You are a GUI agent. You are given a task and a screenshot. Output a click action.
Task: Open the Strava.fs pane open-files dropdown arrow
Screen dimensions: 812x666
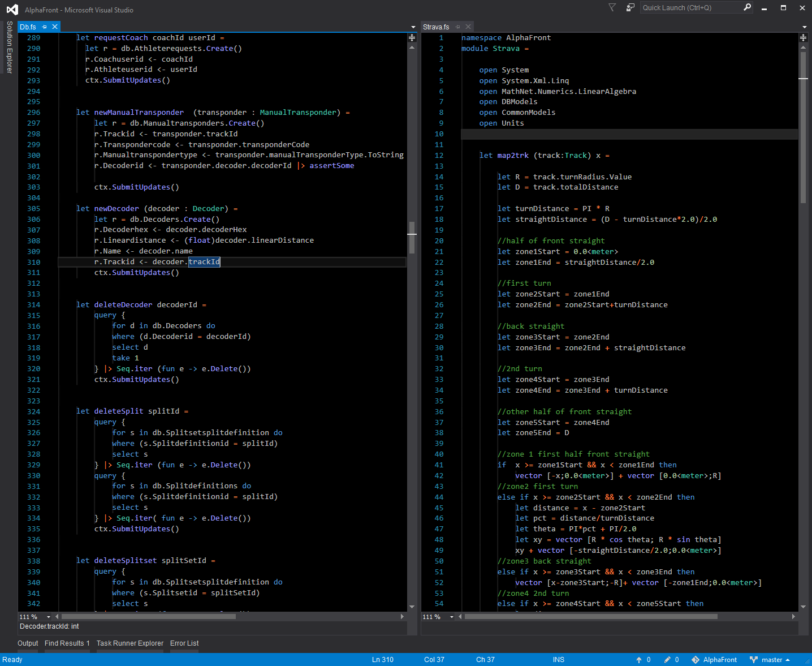(x=804, y=27)
